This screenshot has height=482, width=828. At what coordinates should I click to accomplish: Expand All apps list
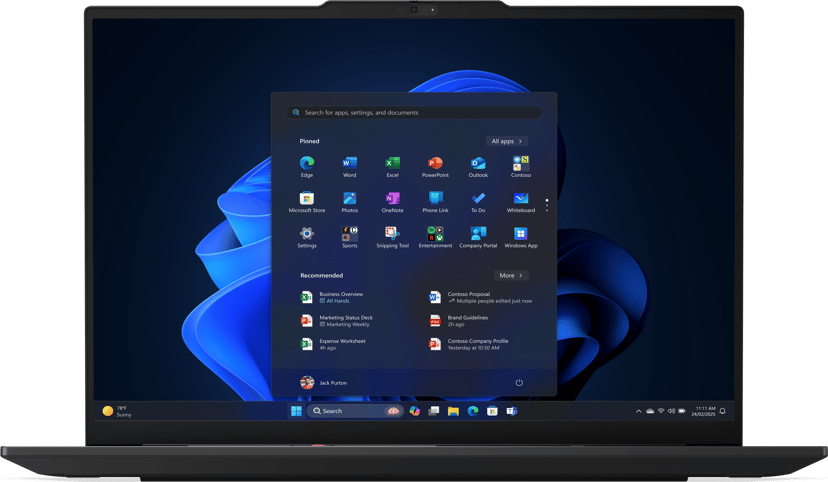507,141
